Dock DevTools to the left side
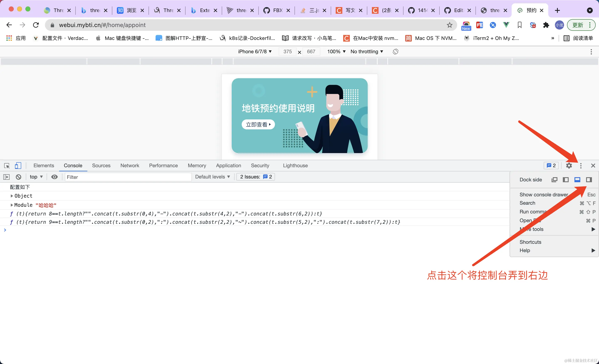Image resolution: width=599 pixels, height=364 pixels. point(566,180)
